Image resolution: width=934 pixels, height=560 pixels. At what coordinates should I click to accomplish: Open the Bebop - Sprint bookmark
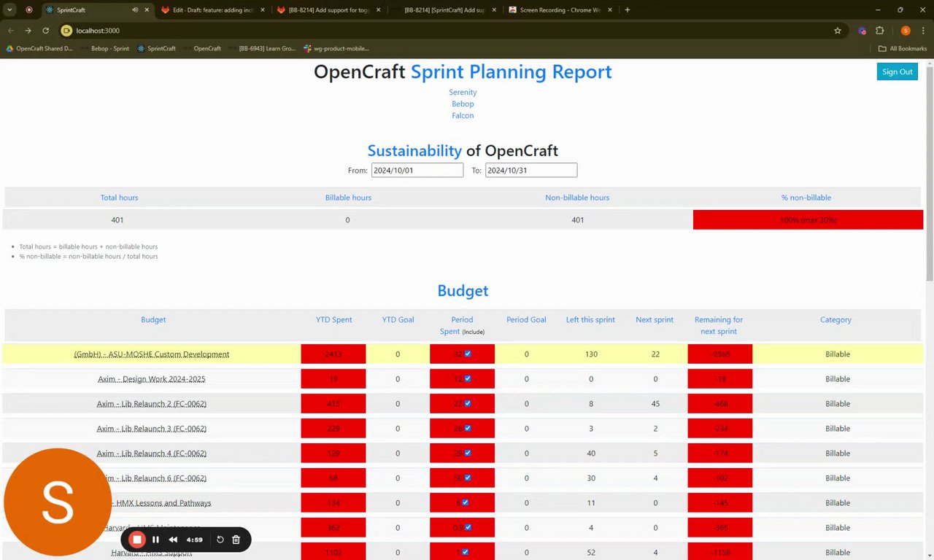tap(104, 48)
